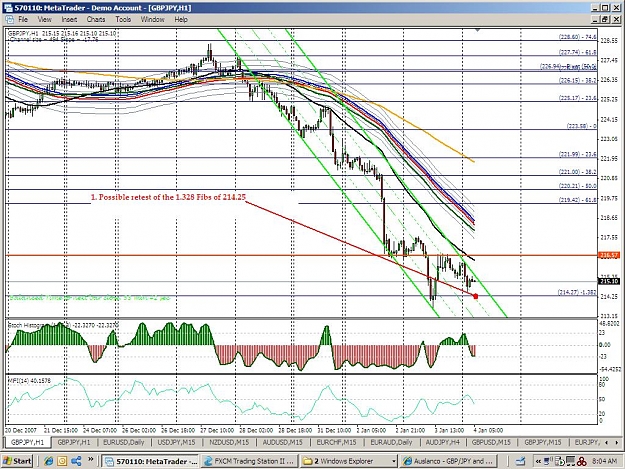
Task: Open the Charts menu
Action: coord(96,20)
